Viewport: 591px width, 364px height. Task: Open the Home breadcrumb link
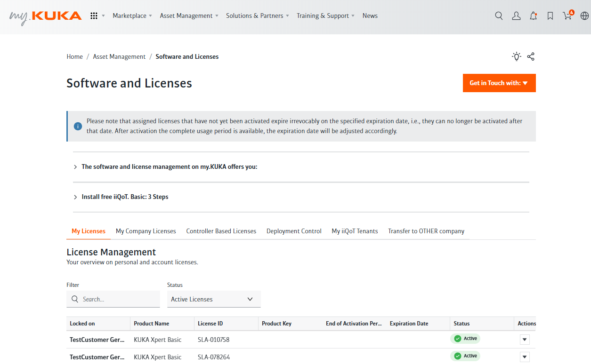(x=74, y=56)
